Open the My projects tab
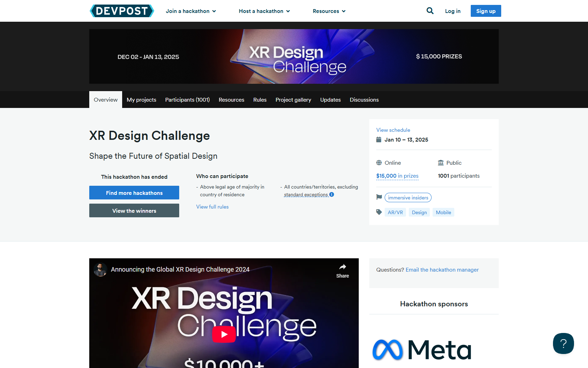The width and height of the screenshot is (588, 368). point(141,100)
